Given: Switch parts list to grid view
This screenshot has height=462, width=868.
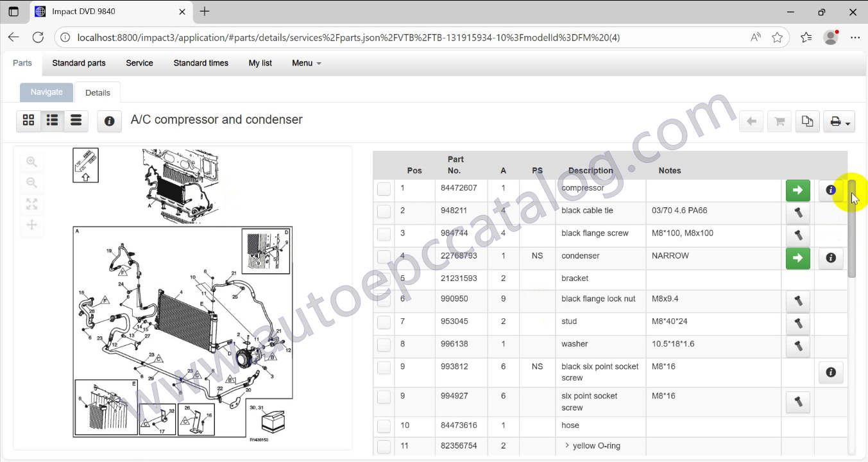Looking at the screenshot, I should click(28, 120).
